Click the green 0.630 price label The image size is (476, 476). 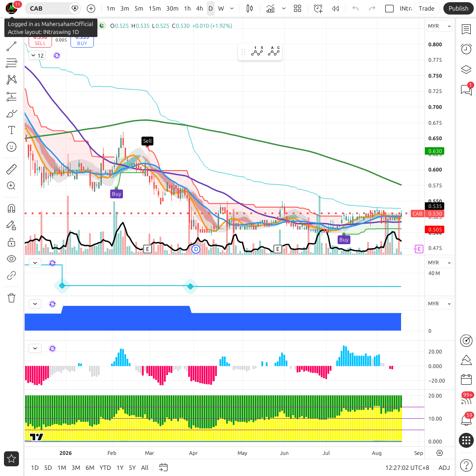tap(435, 151)
